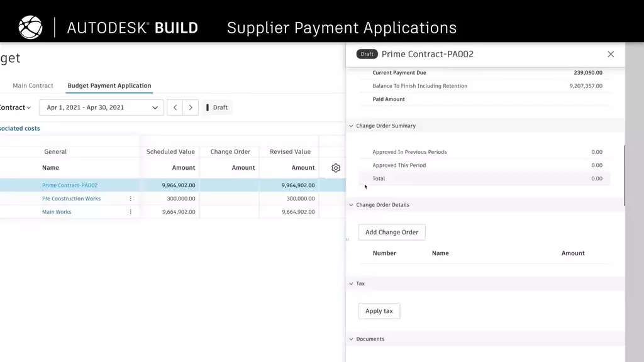Viewport: 644px width, 362px height.
Task: Open the Contract dropdown
Action: point(15,107)
